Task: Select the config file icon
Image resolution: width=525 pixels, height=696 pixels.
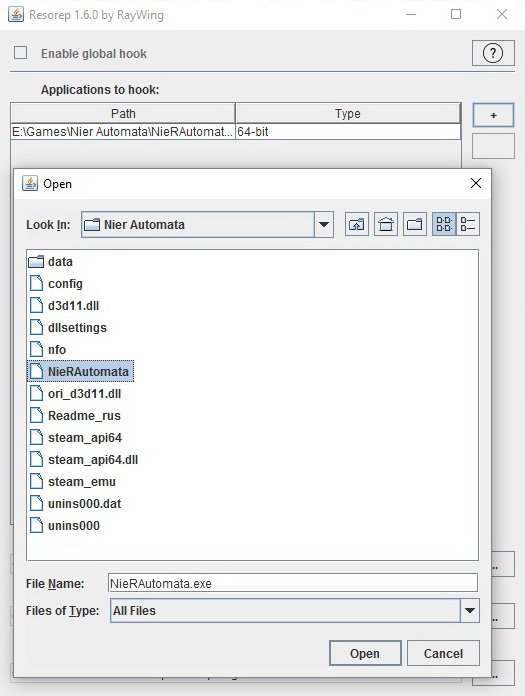Action: [36, 284]
